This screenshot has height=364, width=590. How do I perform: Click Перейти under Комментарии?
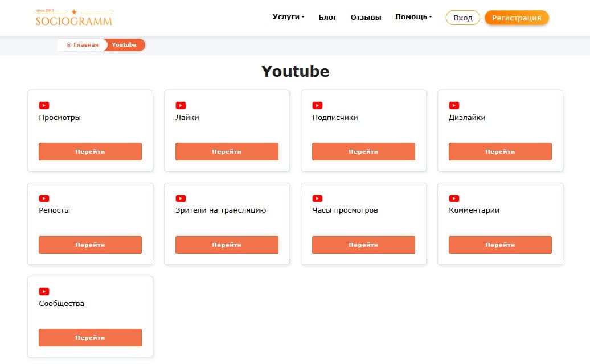500,245
